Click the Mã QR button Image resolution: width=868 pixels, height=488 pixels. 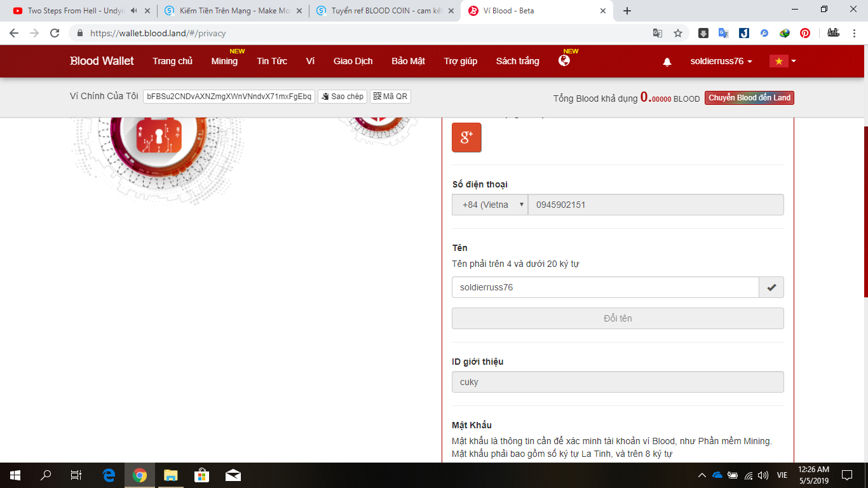390,97
